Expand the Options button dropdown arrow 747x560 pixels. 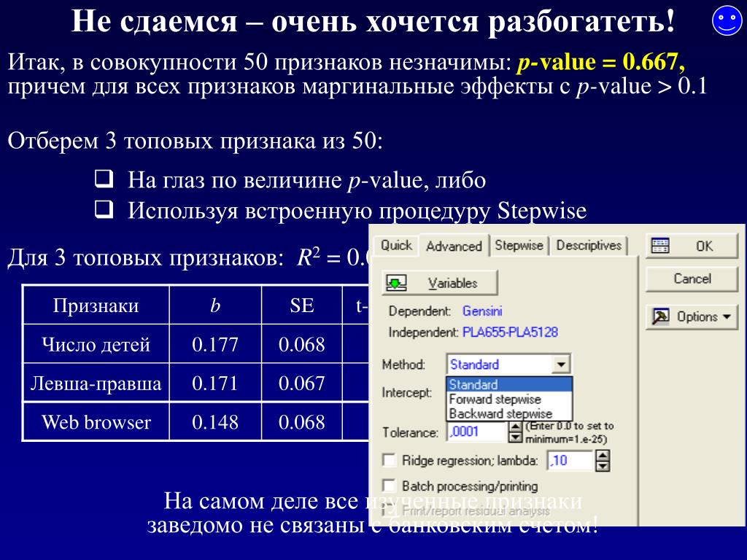click(x=727, y=316)
